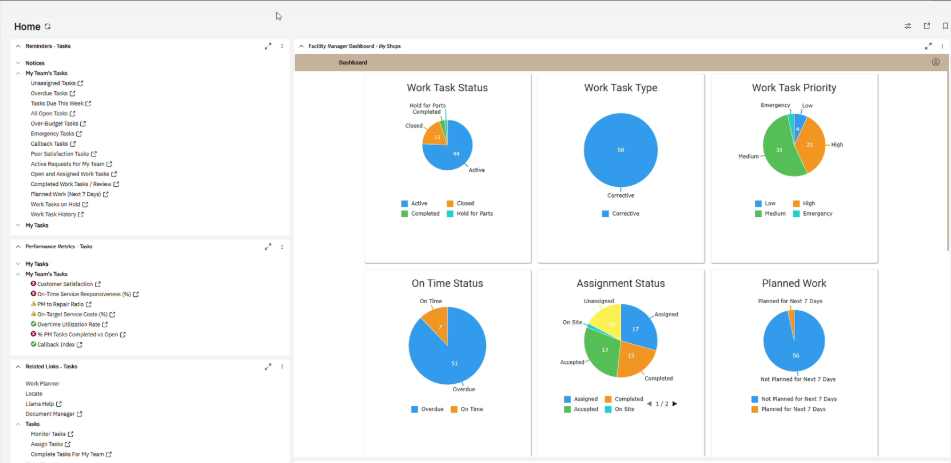This screenshot has height=463, width=951.
Task: Click the green check icon before Overtime Utilization Rate
Action: [x=33, y=324]
